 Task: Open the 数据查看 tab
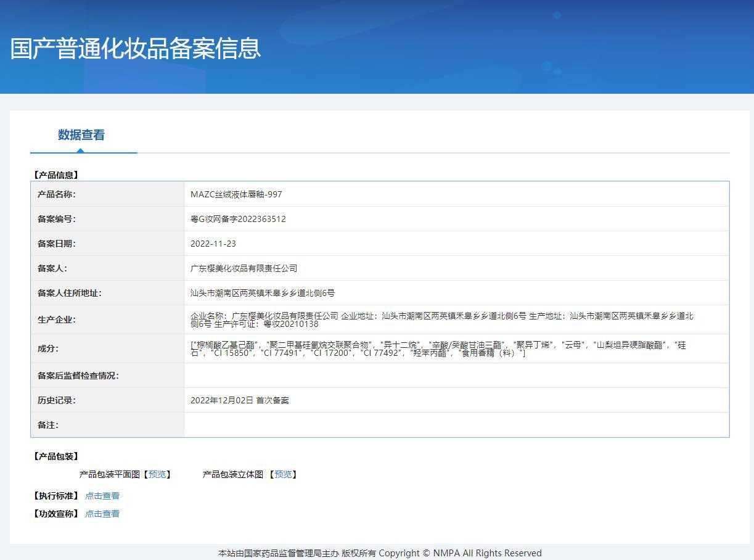[81, 135]
